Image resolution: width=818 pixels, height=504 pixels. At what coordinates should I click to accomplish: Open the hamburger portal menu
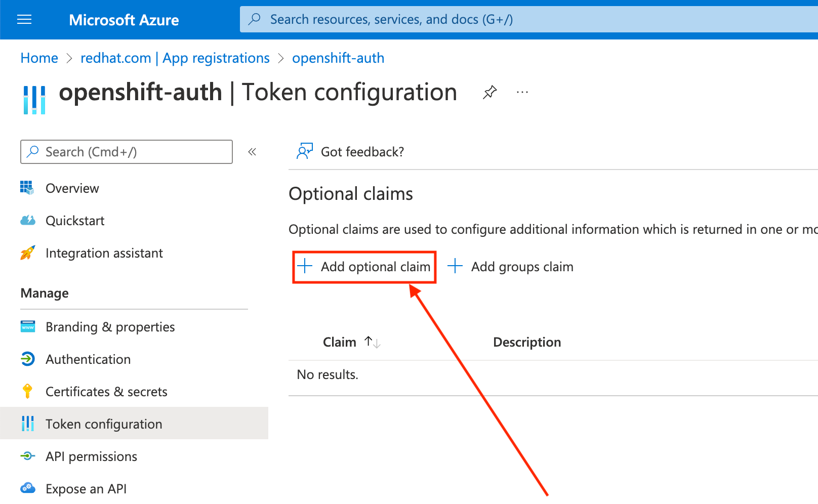point(24,20)
